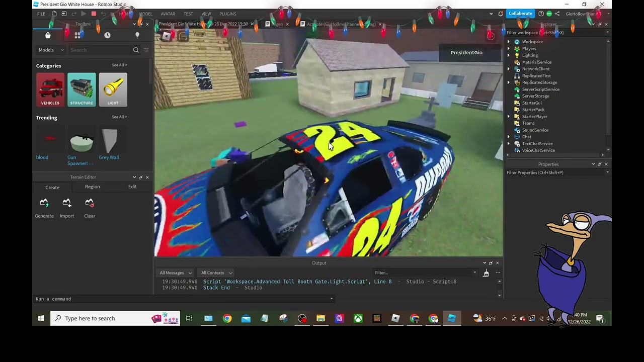Switch to the TEST ribbon tab
The width and height of the screenshot is (644, 362).
click(x=188, y=14)
